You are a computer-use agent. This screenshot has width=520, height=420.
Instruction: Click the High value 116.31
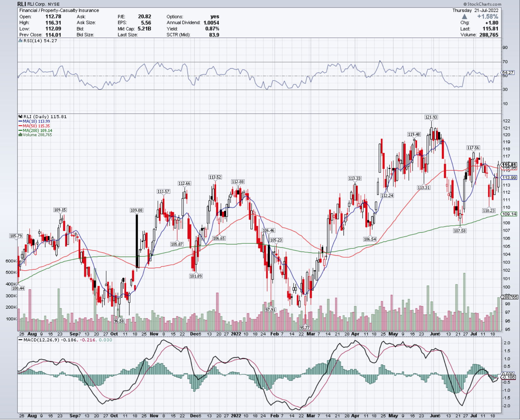(53, 23)
